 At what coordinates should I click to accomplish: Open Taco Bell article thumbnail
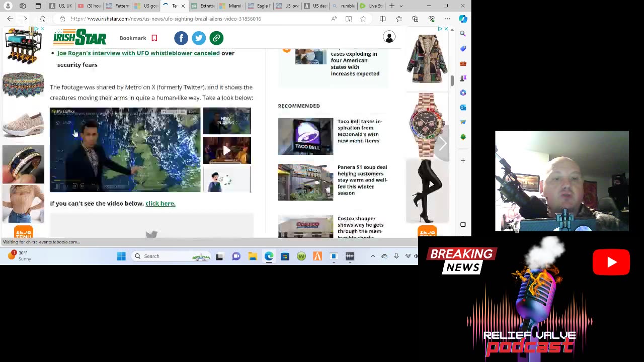click(x=305, y=136)
